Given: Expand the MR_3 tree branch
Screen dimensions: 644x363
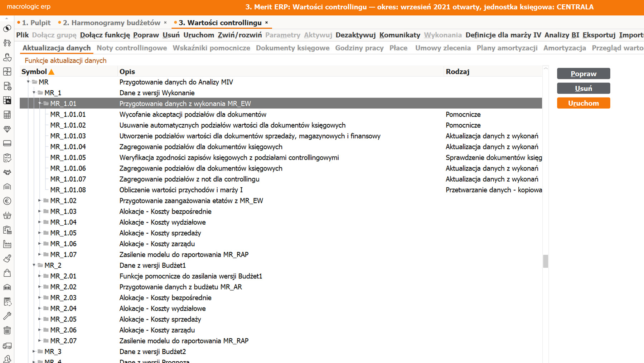Looking at the screenshot, I should (34, 352).
